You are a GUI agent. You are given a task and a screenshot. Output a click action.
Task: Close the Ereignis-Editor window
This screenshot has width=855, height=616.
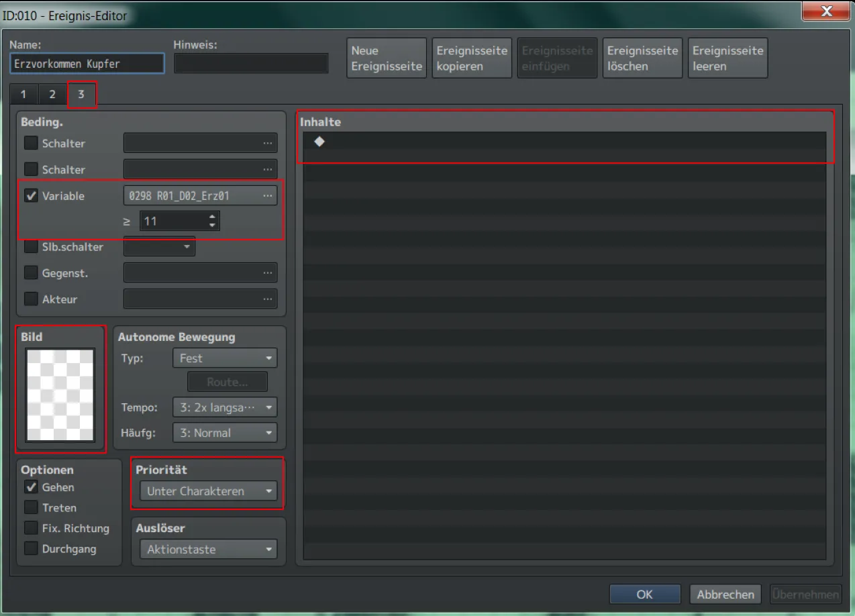click(826, 11)
